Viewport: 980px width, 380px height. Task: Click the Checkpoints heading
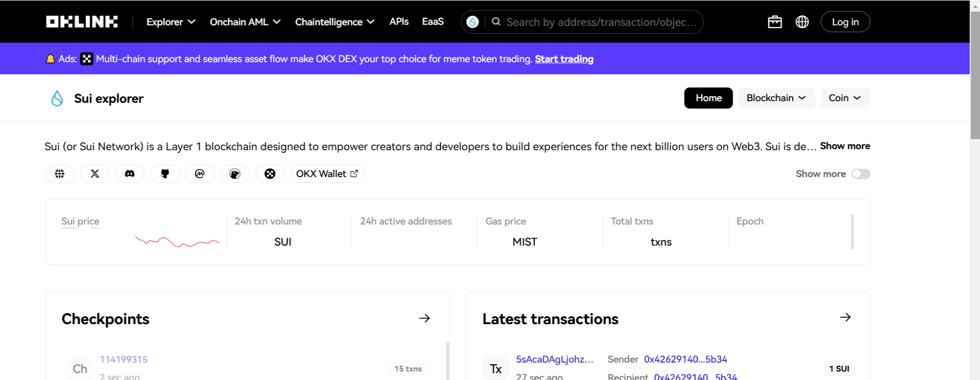[x=105, y=319]
